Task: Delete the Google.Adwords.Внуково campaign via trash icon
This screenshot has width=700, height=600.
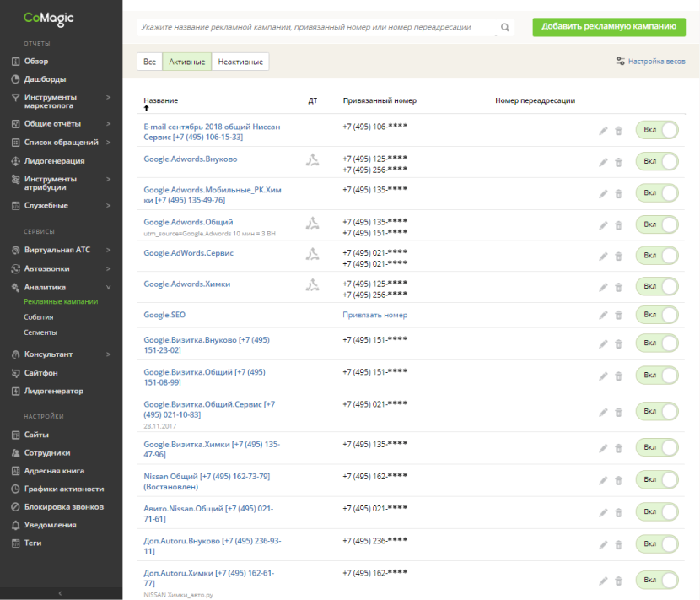Action: tap(618, 162)
